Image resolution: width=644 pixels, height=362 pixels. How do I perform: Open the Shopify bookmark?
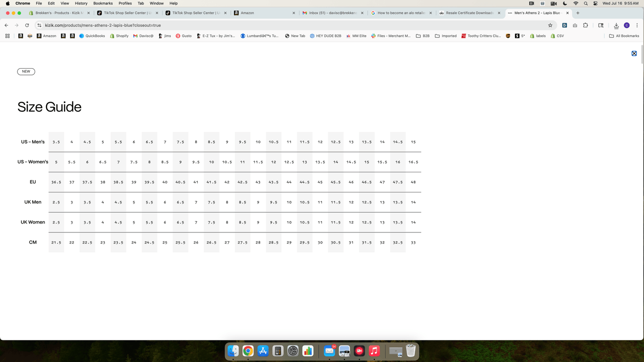click(119, 36)
